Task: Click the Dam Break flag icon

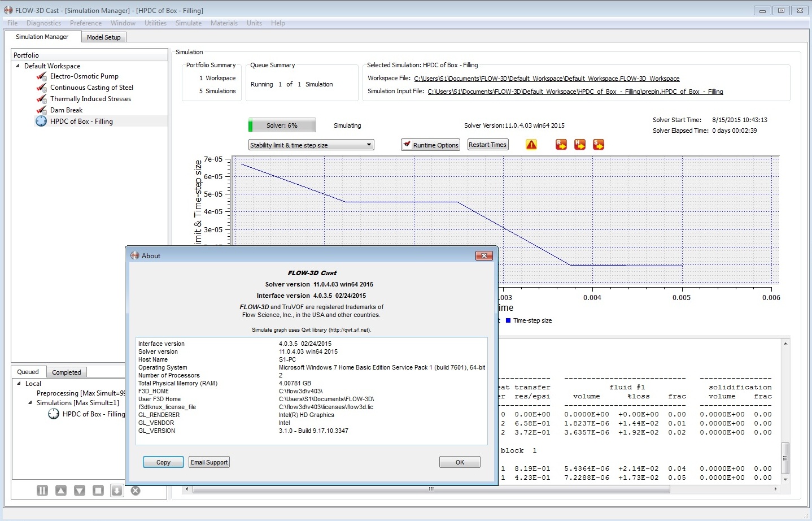Action: (x=41, y=110)
